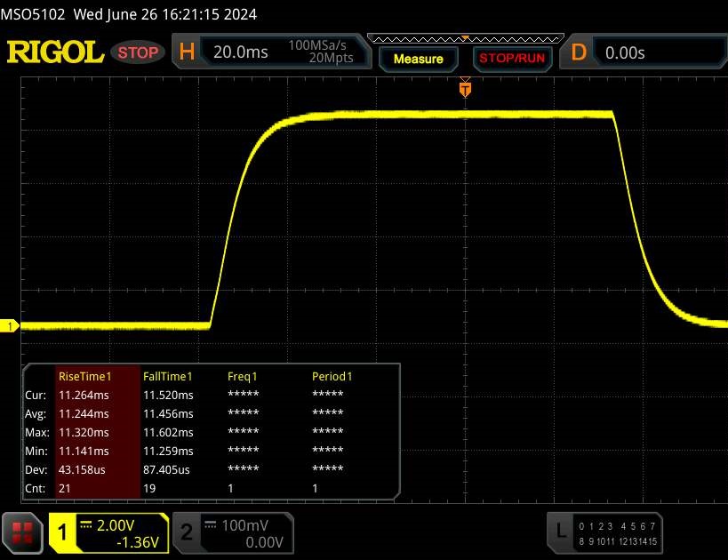Click RiseTime1 deviation value 43.158us
This screenshot has height=560, width=728.
click(x=82, y=469)
